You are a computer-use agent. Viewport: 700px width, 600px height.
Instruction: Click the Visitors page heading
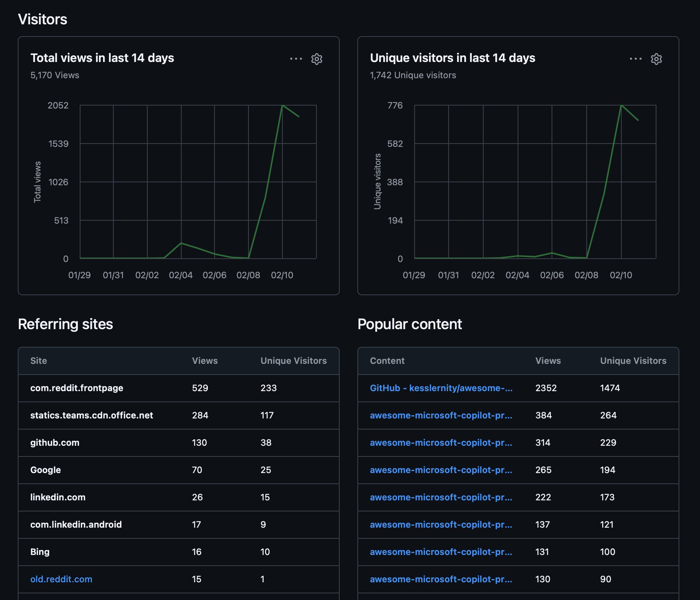click(42, 19)
